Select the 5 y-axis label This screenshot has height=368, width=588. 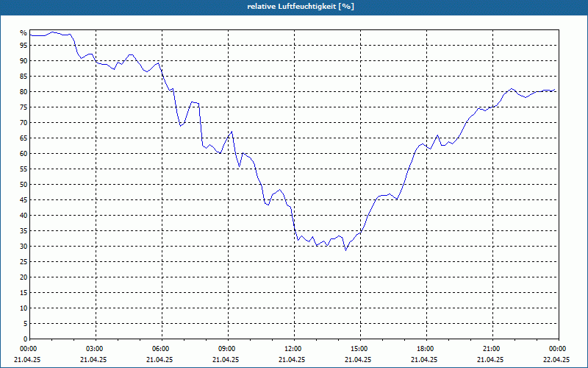(x=25, y=324)
